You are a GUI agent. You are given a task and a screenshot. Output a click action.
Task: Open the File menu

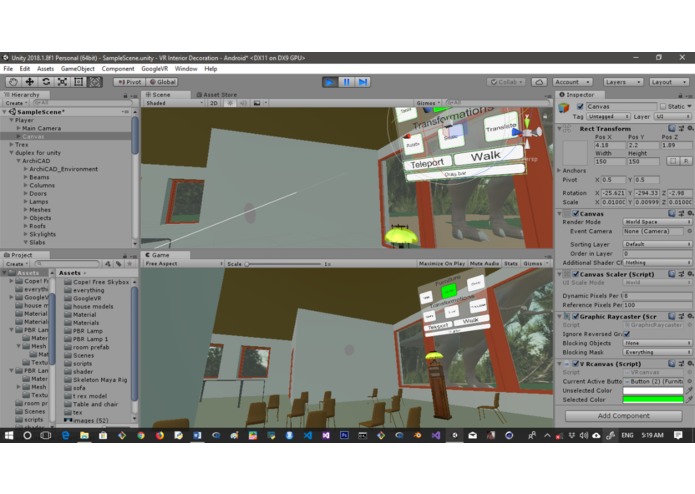pyautogui.click(x=8, y=69)
